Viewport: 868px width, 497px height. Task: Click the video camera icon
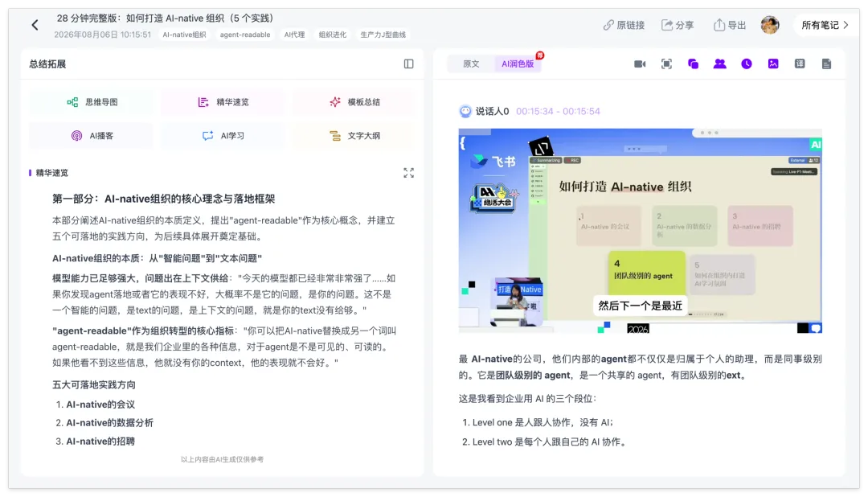pyautogui.click(x=640, y=64)
